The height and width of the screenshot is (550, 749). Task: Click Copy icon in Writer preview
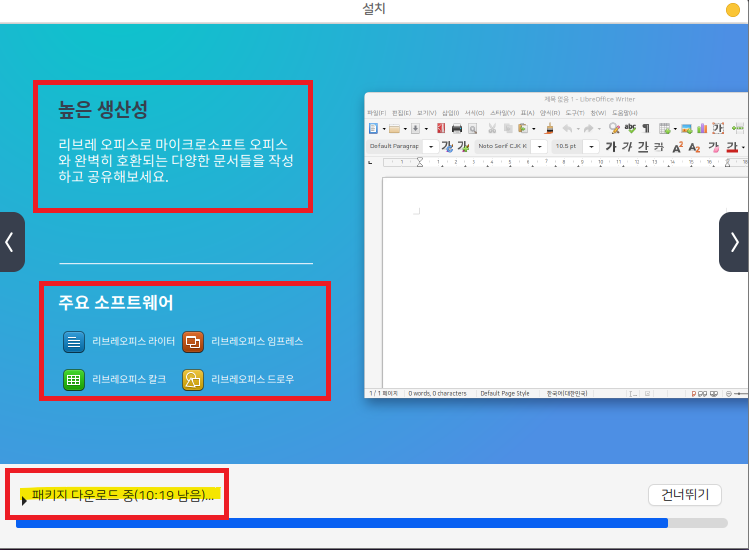pyautogui.click(x=508, y=128)
